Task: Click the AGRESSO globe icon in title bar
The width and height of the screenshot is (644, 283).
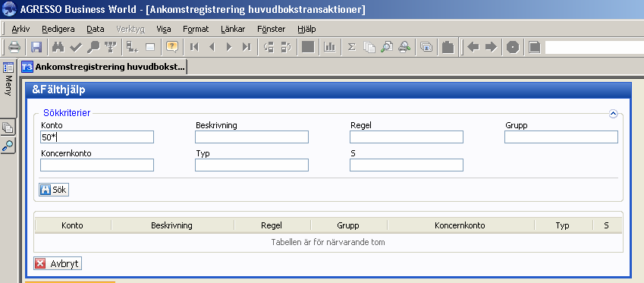Action: pyautogui.click(x=8, y=8)
